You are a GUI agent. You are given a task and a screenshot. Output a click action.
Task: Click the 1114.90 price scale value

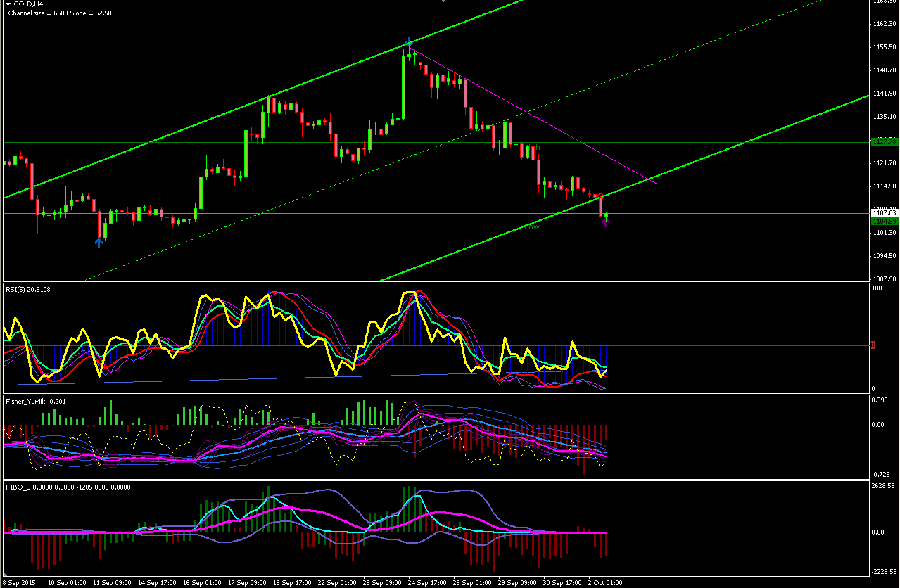(883, 186)
